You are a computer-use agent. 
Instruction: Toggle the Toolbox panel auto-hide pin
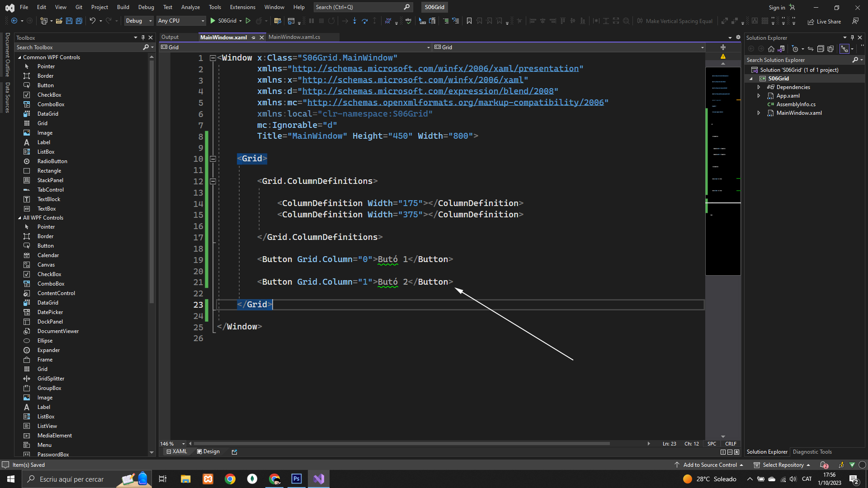coord(143,38)
